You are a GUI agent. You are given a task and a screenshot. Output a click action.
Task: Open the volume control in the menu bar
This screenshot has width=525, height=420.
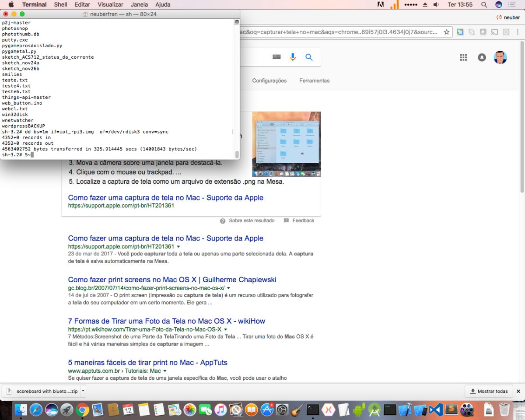coord(436,4)
